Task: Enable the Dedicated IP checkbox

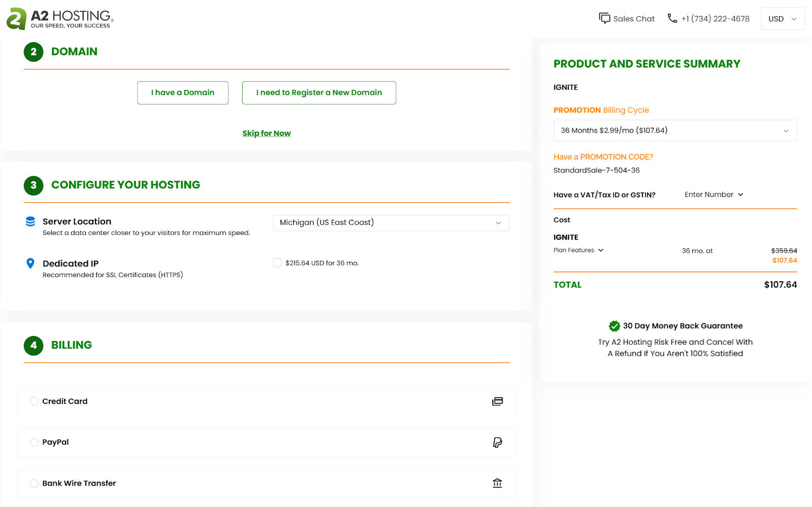Action: click(277, 262)
